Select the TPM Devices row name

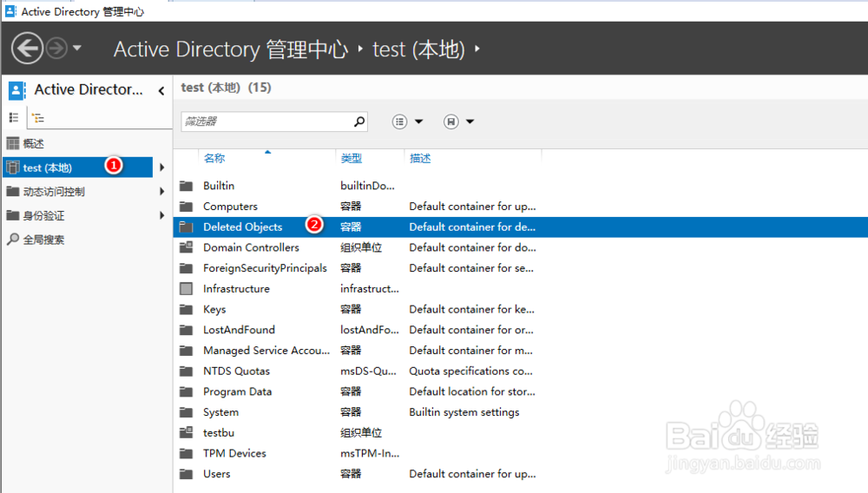[x=234, y=453]
